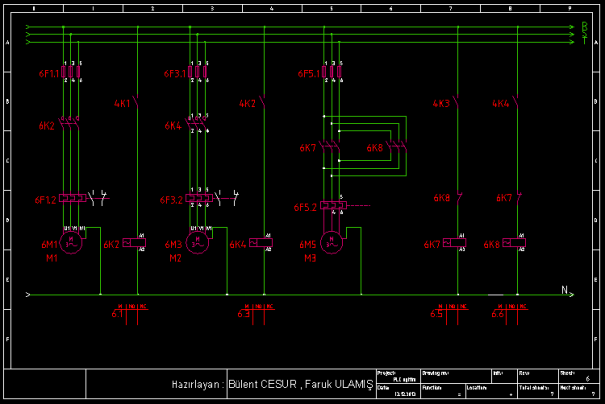Click the 6F3.1 label text

pyautogui.click(x=175, y=73)
